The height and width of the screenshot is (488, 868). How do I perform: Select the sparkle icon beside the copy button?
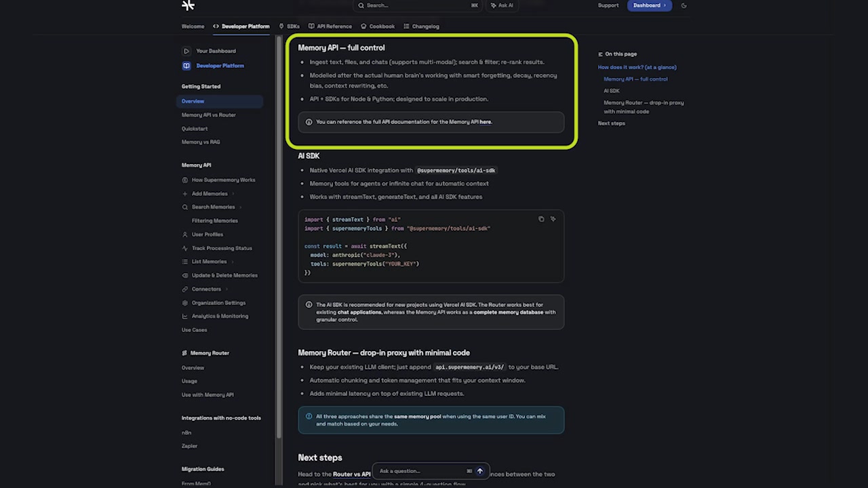553,219
